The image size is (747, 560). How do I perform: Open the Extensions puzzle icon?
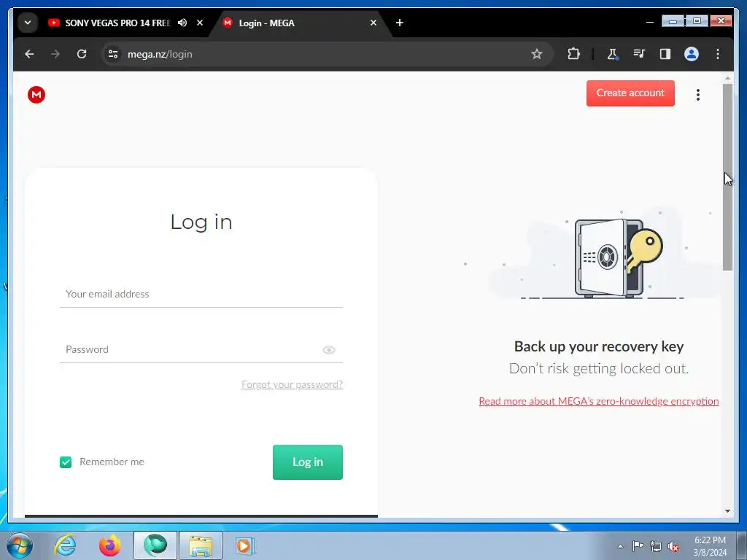[573, 54]
